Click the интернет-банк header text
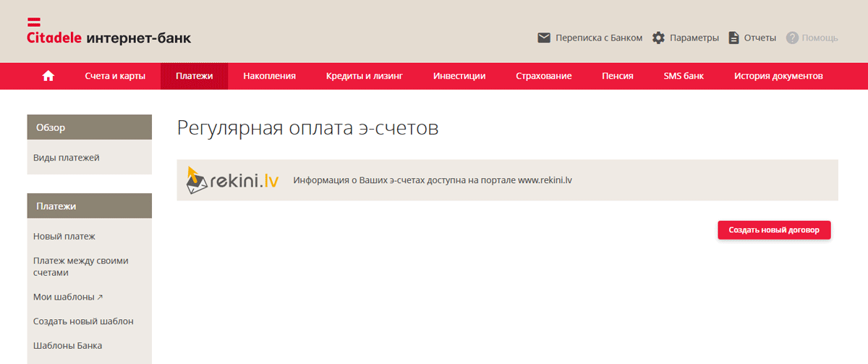This screenshot has height=364, width=868. tap(139, 38)
